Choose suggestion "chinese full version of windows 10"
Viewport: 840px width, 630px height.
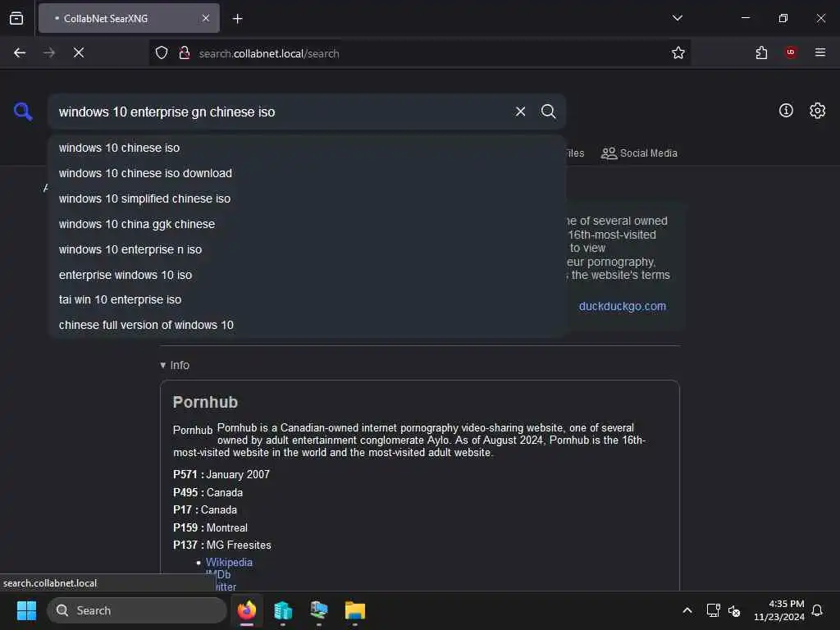(307, 325)
